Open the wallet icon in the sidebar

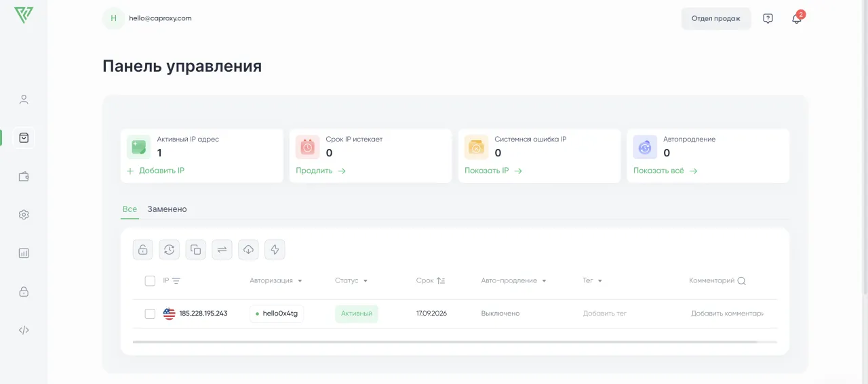(24, 177)
